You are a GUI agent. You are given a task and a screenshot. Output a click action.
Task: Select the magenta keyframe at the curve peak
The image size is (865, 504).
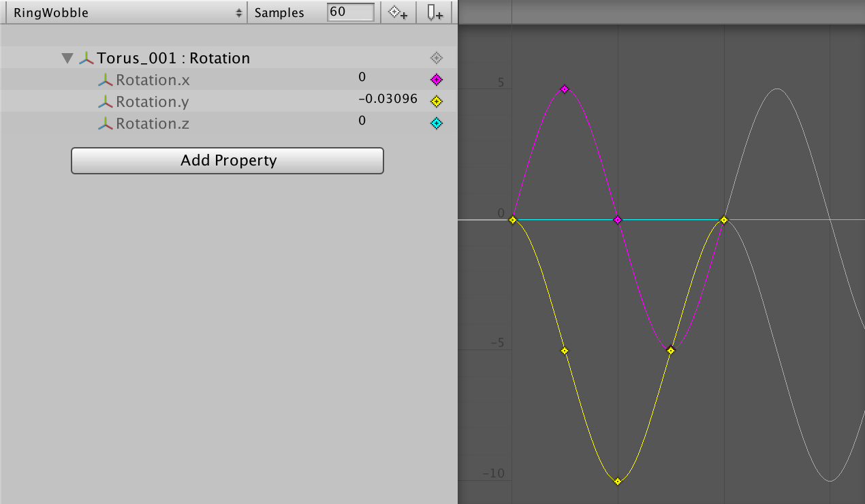(x=565, y=89)
